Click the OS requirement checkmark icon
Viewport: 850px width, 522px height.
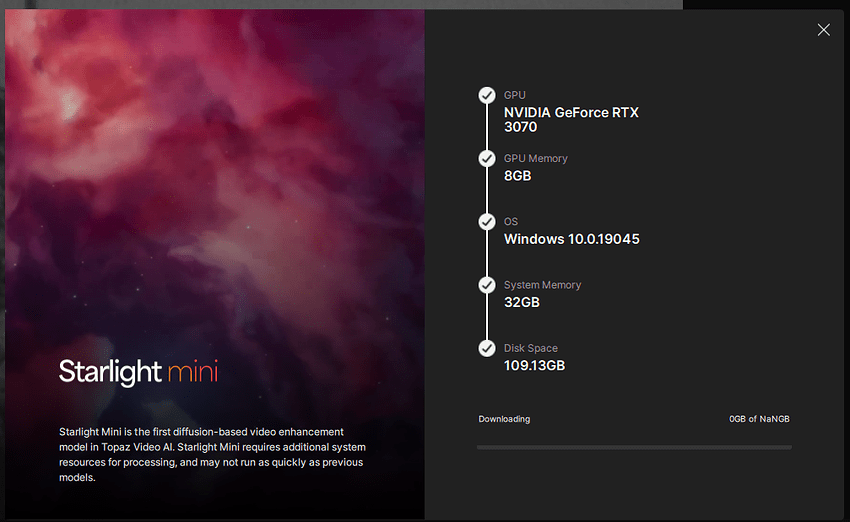[487, 222]
